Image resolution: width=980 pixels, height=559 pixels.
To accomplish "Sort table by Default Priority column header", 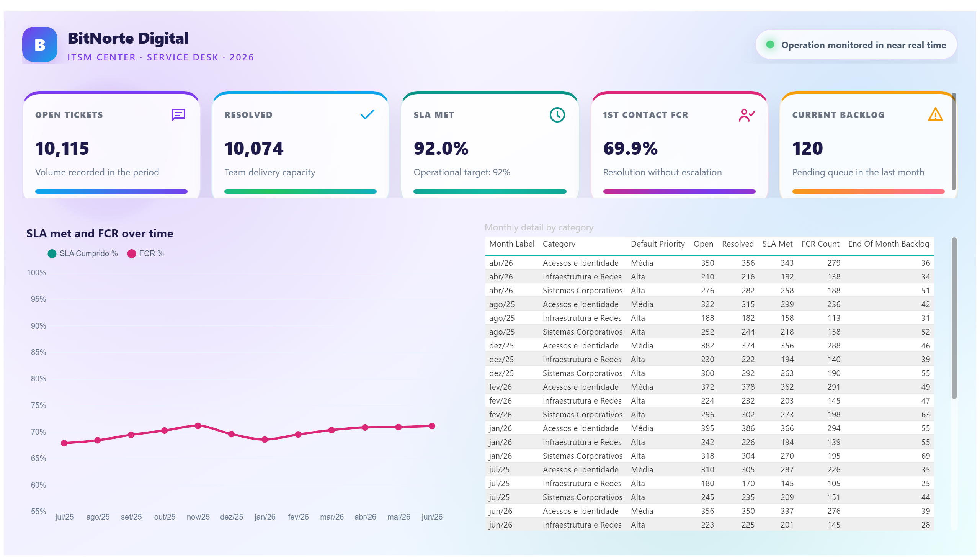I will pos(657,244).
